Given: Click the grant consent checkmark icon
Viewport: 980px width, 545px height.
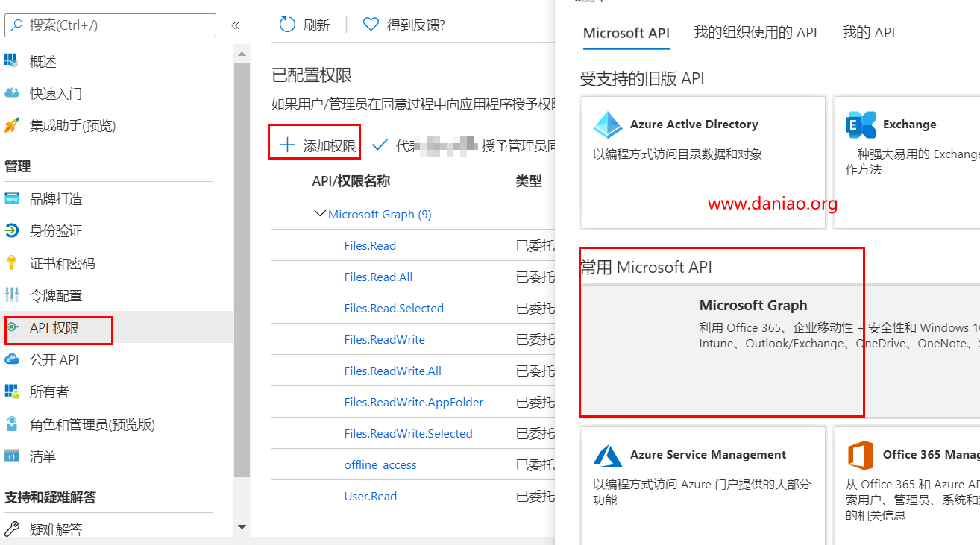Looking at the screenshot, I should tap(380, 145).
